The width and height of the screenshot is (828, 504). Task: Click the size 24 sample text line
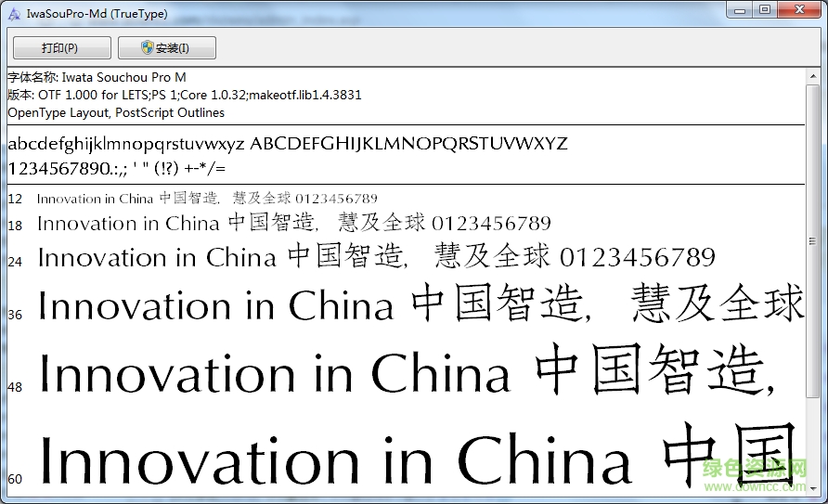tap(377, 257)
